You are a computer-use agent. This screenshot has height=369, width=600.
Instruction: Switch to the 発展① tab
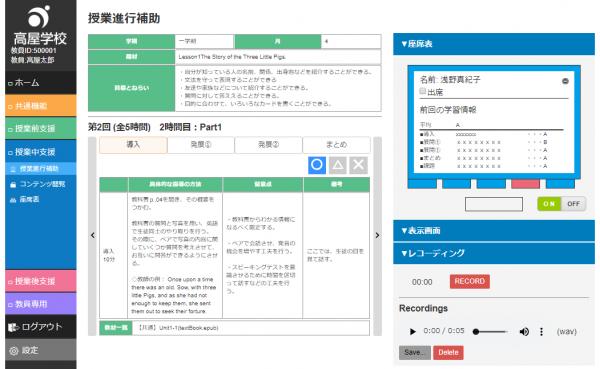point(201,145)
